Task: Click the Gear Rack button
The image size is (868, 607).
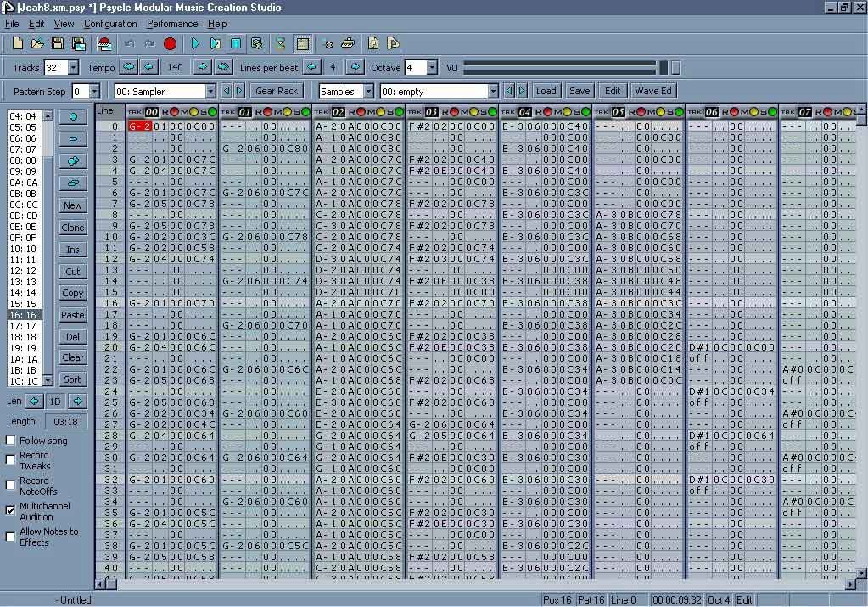Action: 277,91
